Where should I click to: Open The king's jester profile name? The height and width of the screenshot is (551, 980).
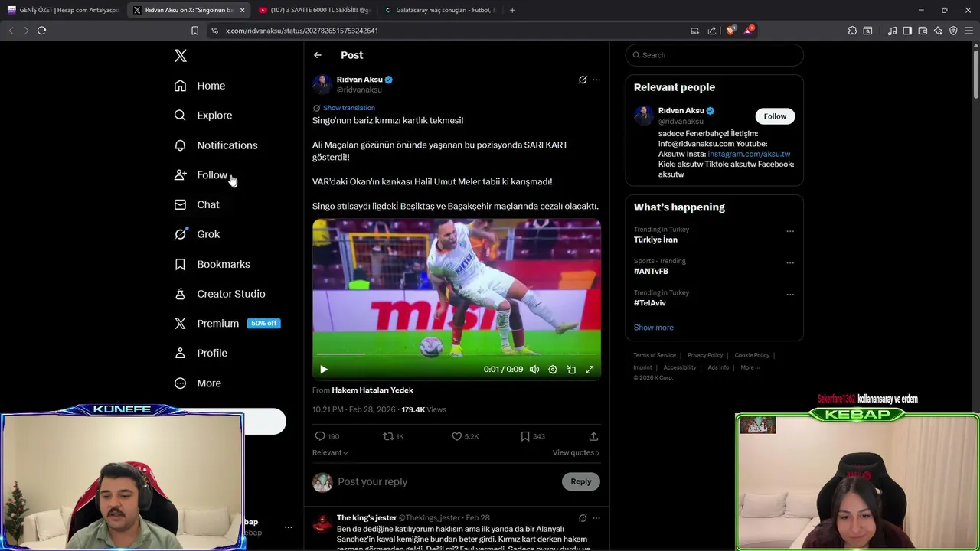(367, 518)
